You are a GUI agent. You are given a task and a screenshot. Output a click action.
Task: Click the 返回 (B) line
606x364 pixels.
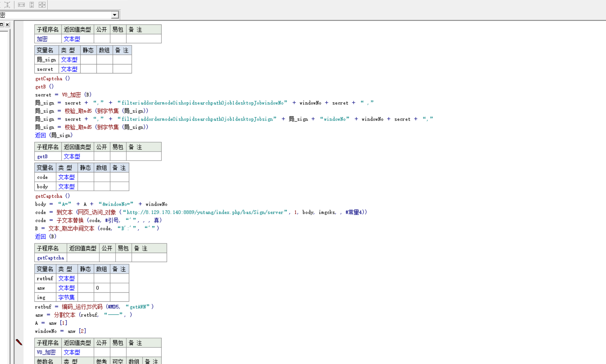pos(46,237)
